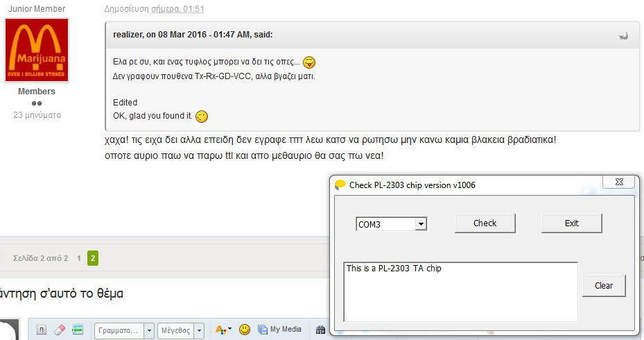Click the 23 μηνύματα post count text
Viewport: 644px width, 340px height.
click(x=37, y=115)
